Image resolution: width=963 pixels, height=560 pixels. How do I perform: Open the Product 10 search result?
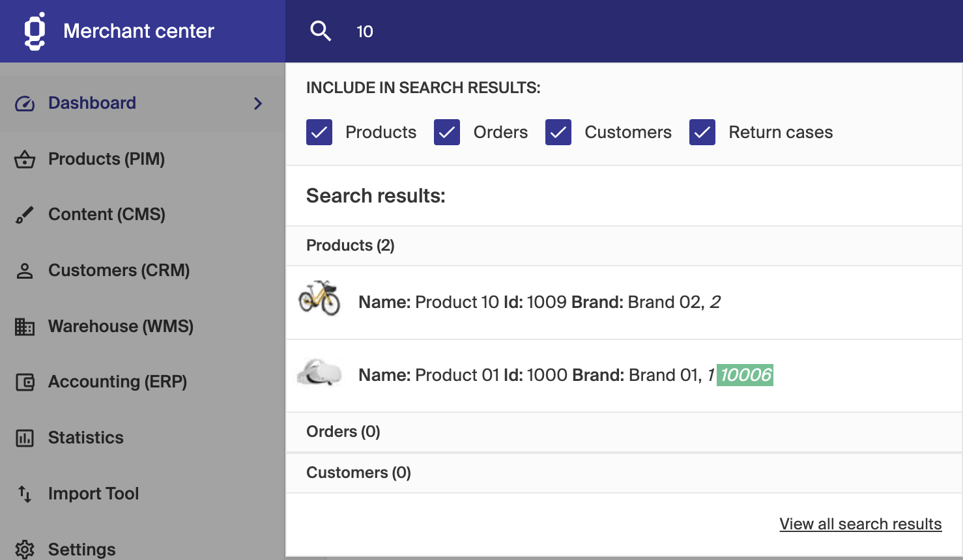538,302
